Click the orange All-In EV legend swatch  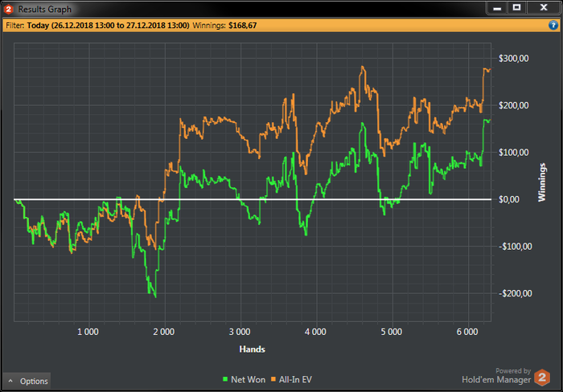point(273,379)
